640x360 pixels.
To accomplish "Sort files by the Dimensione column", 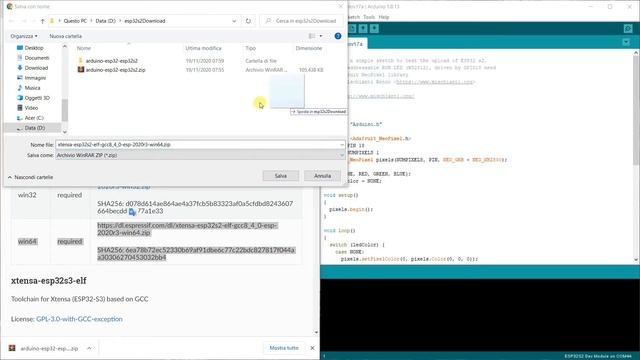I will click(309, 48).
